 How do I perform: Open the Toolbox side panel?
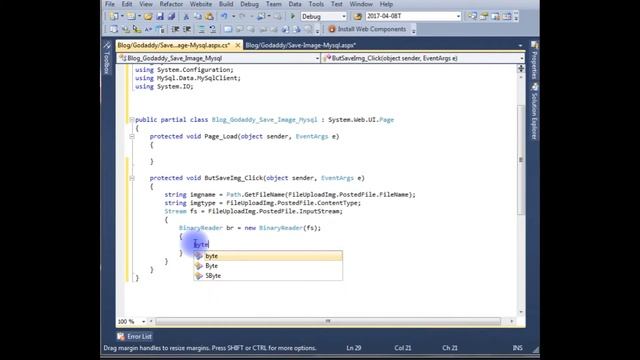107,59
